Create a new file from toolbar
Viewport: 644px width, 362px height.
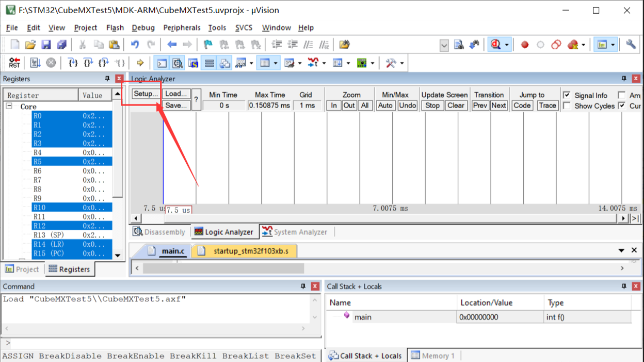pyautogui.click(x=15, y=45)
